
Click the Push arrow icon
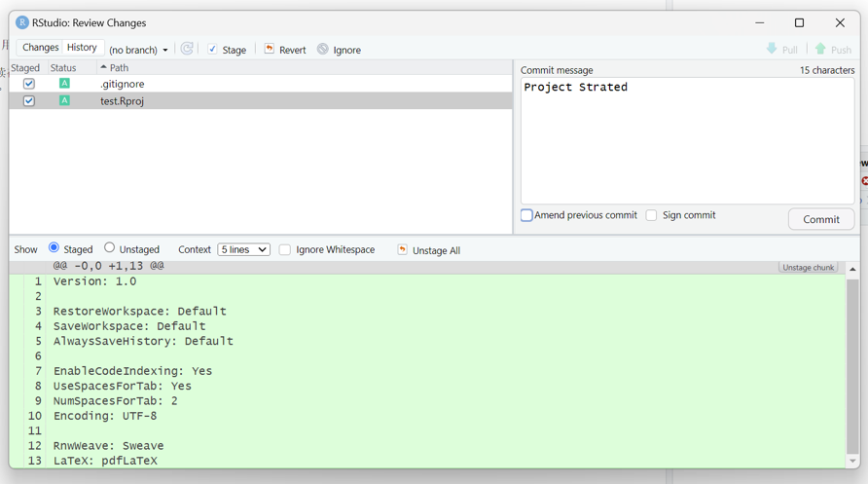pos(820,49)
